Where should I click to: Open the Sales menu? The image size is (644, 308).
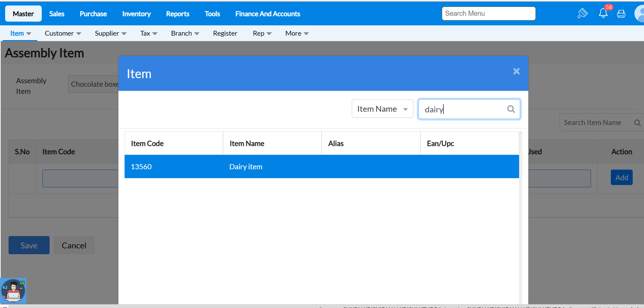[57, 14]
